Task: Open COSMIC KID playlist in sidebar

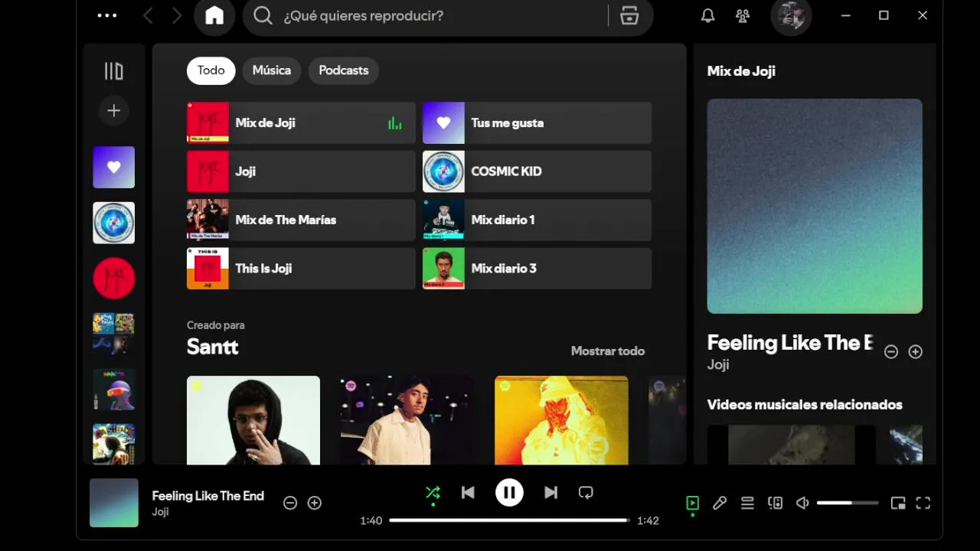Action: click(113, 223)
